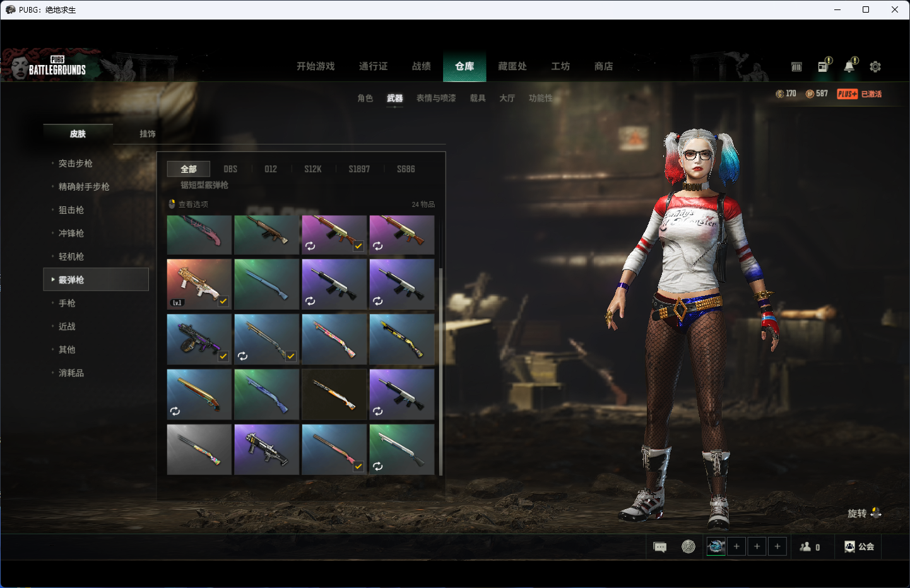
Task: Select the pink and black shotgun skin
Action: coord(199,235)
